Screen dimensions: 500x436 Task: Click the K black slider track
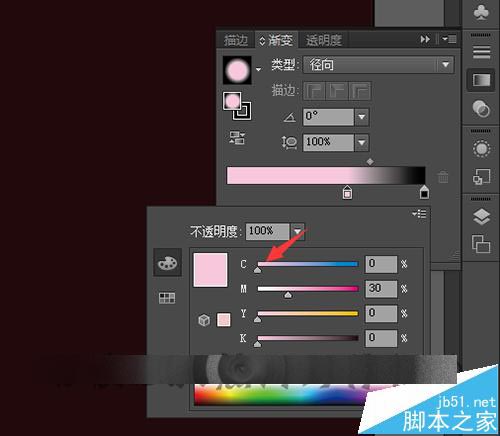coord(308,338)
